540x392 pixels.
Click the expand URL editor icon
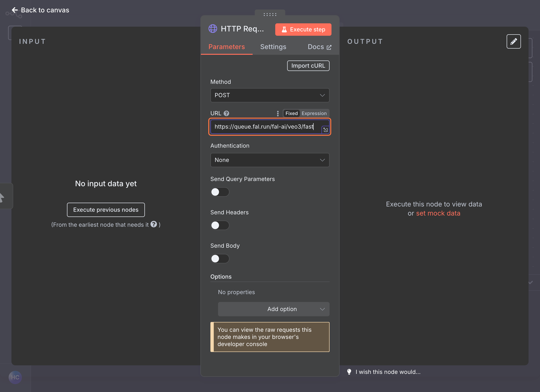point(325,130)
